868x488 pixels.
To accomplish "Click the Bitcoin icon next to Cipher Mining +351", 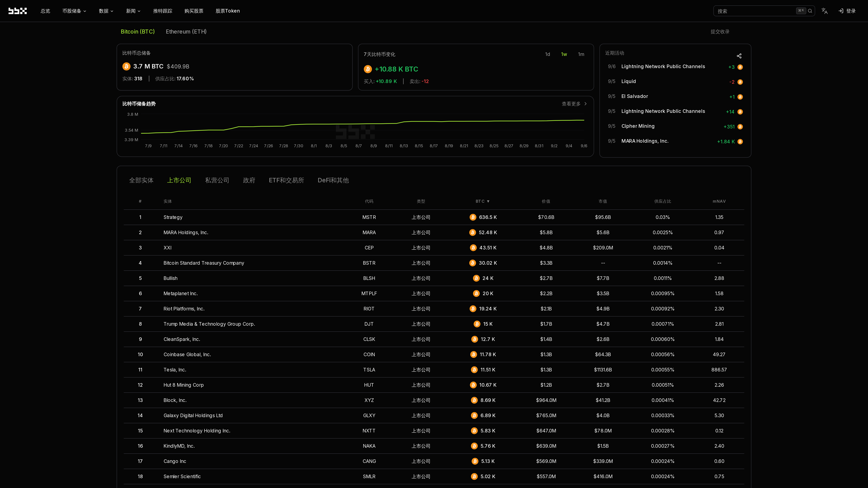I will [x=740, y=127].
